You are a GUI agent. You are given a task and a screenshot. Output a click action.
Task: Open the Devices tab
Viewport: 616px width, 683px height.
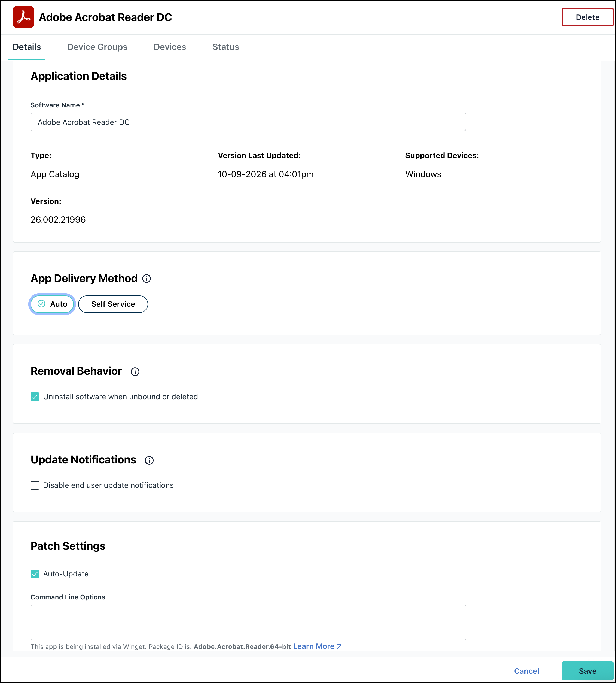[x=170, y=47]
